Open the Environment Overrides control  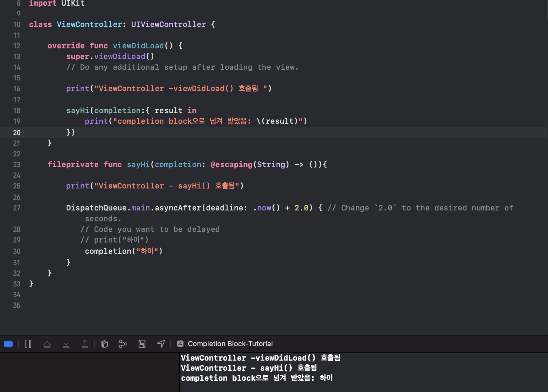pos(142,344)
